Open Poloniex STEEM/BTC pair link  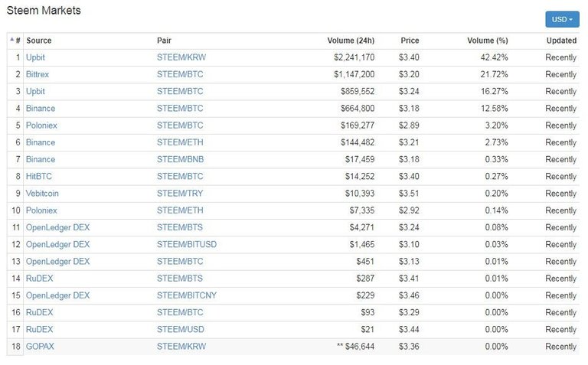pyautogui.click(x=180, y=125)
